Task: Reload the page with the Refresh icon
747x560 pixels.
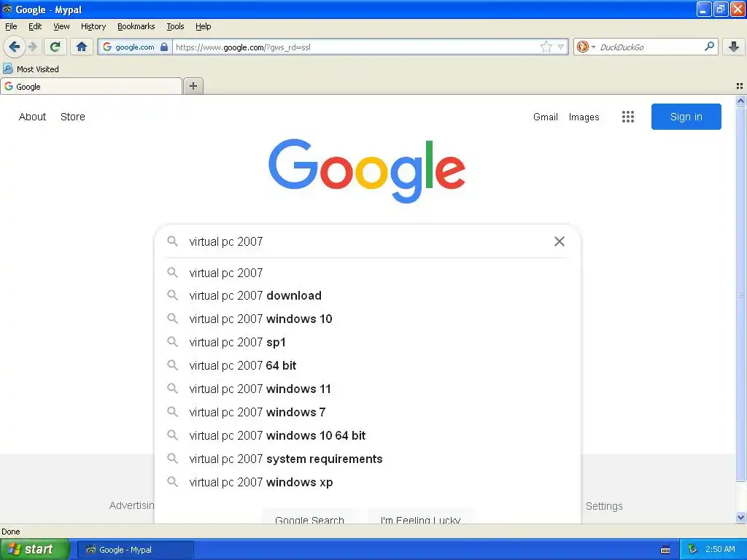Action: point(55,47)
